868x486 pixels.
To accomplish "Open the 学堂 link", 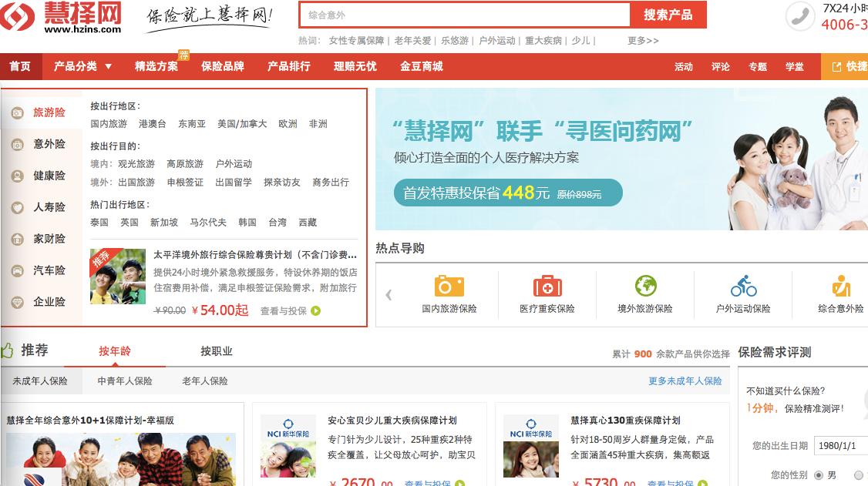I will 794,67.
